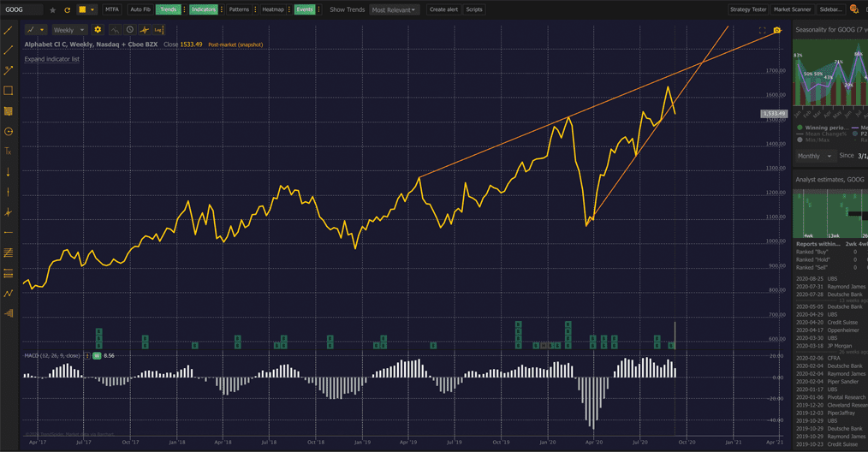This screenshot has height=452, width=868.
Task: Open the yellow chart layout selector
Action: tap(87, 9)
